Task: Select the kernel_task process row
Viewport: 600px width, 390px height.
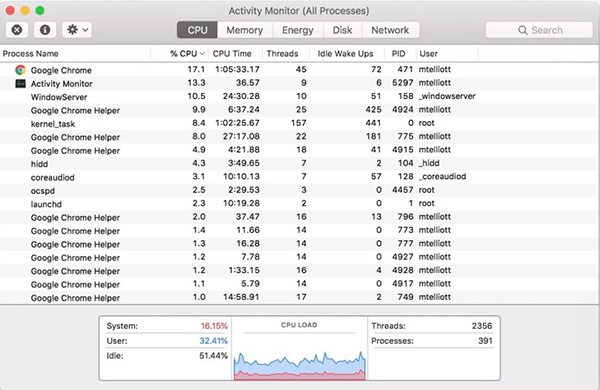Action: coord(299,123)
